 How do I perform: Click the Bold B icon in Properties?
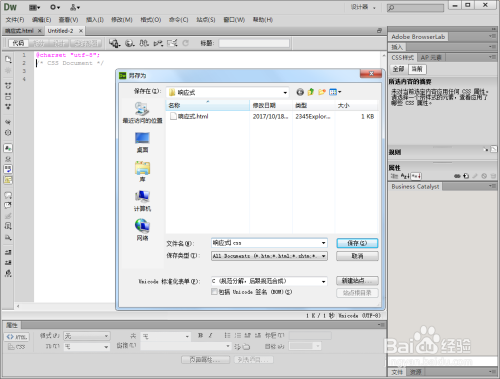click(200, 335)
